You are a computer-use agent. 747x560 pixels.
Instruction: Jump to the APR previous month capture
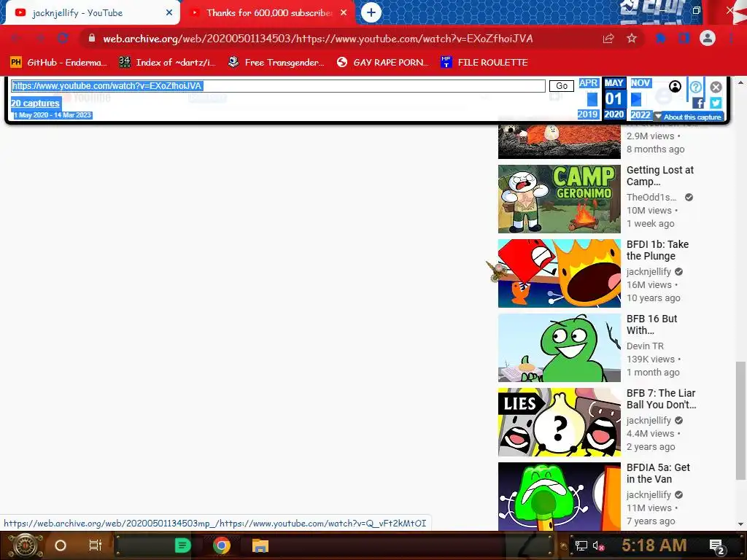pyautogui.click(x=589, y=83)
